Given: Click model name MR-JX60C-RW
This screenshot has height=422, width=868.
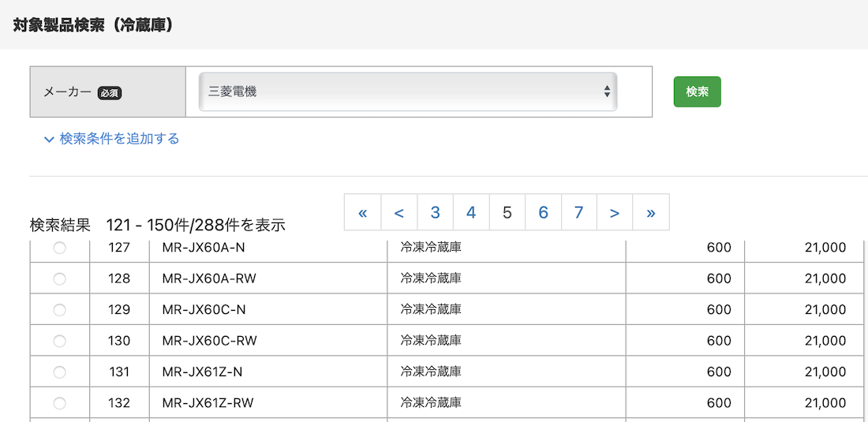Looking at the screenshot, I should (x=210, y=341).
